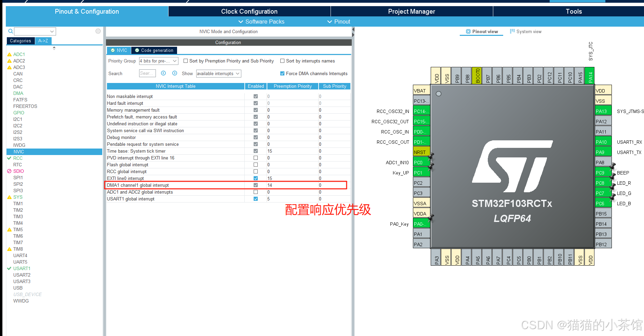Enable PVD interrupt through EXTI line 16
Screen dimensions: 644x336
pos(256,158)
